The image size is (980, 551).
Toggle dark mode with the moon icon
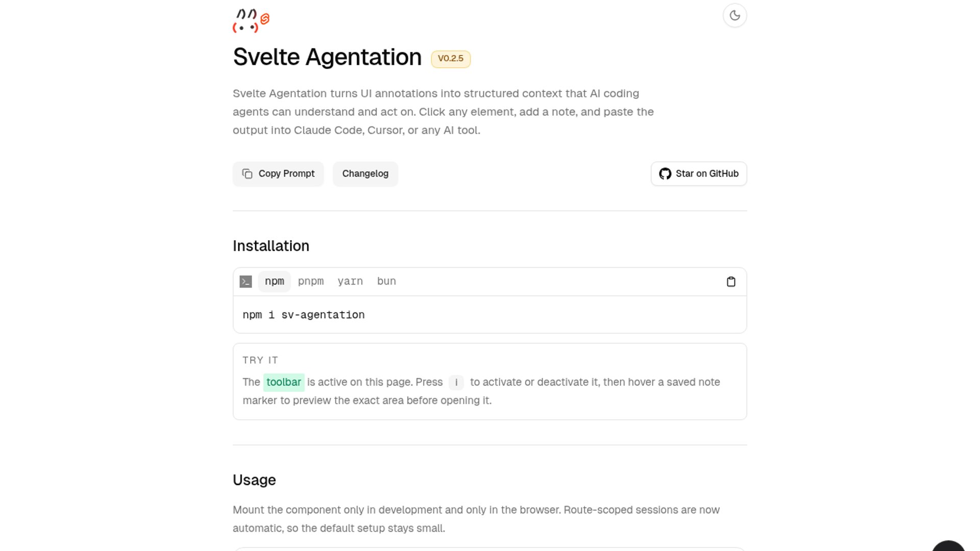(x=734, y=16)
